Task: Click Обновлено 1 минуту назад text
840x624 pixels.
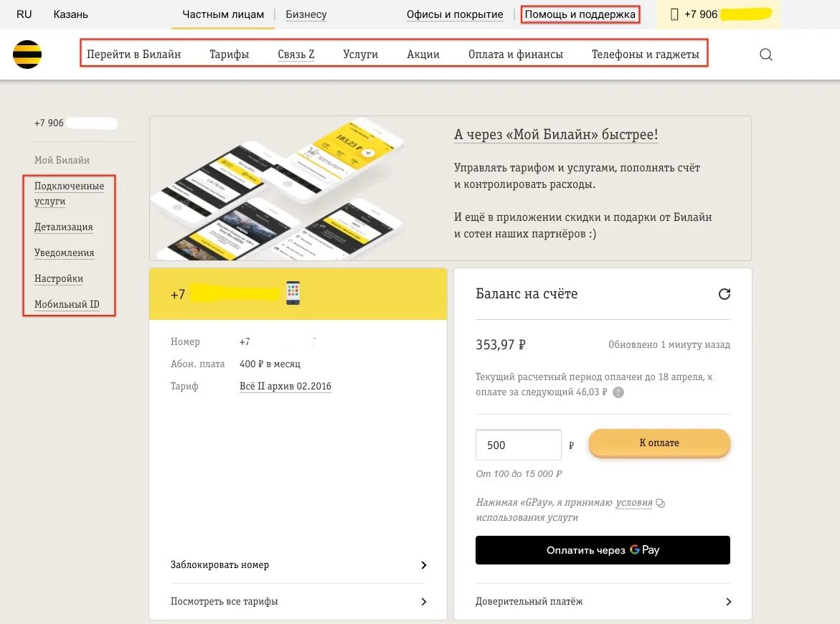Action: pyautogui.click(x=669, y=344)
